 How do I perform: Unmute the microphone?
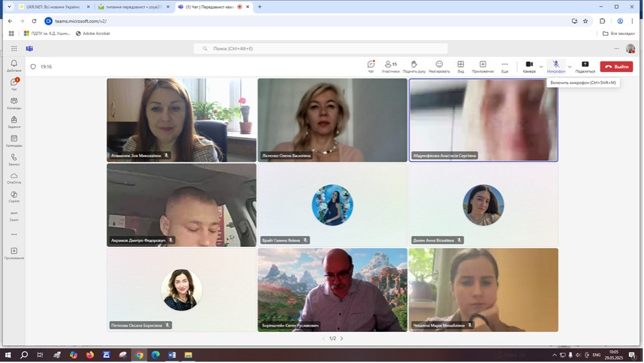coord(556,66)
